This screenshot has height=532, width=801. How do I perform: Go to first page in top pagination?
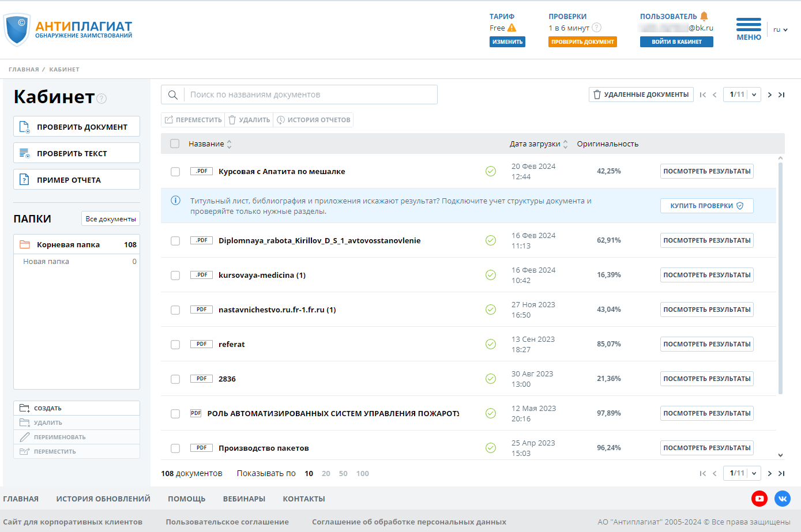coord(702,95)
